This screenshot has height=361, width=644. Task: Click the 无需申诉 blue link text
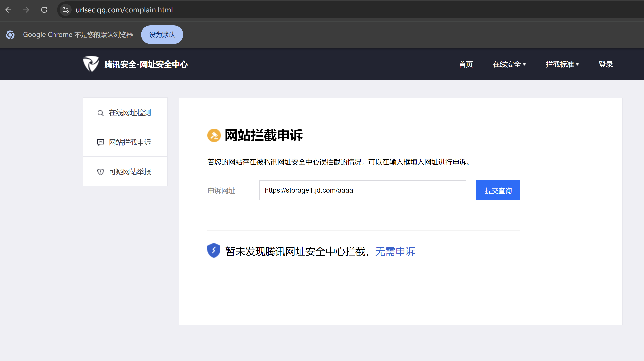click(x=395, y=251)
